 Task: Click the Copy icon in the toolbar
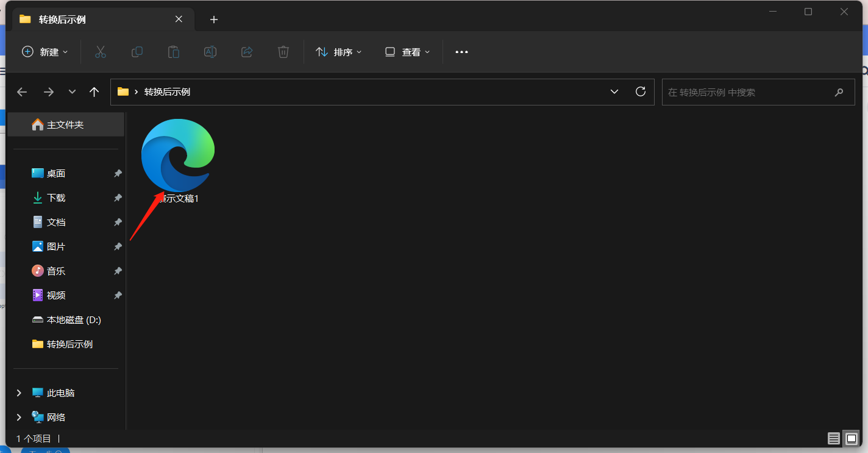tap(137, 52)
